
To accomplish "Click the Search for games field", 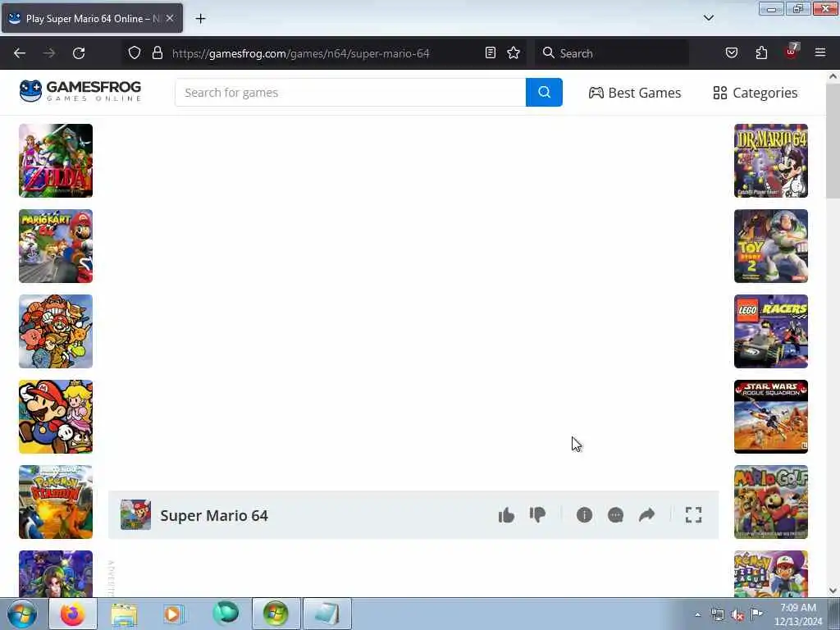I will (350, 92).
